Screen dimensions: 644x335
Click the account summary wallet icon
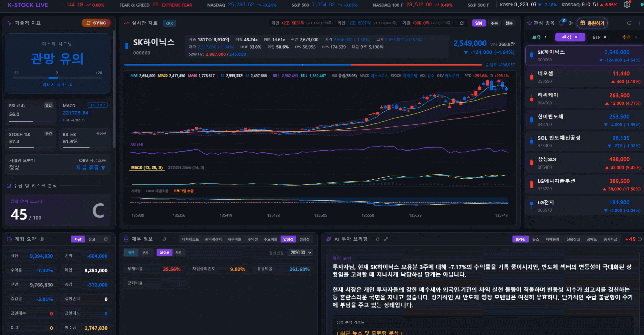9,239
